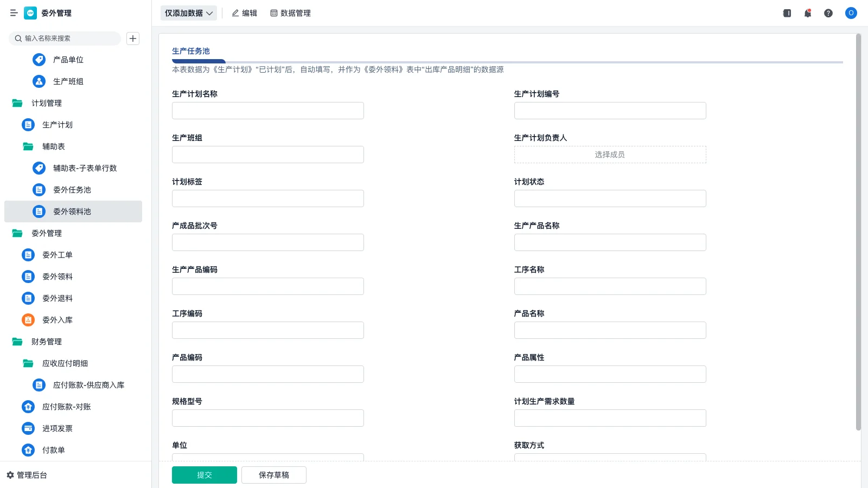Viewport: 868px width, 488px height.
Task: Collapse the 财务管理 folder
Action: point(17,342)
